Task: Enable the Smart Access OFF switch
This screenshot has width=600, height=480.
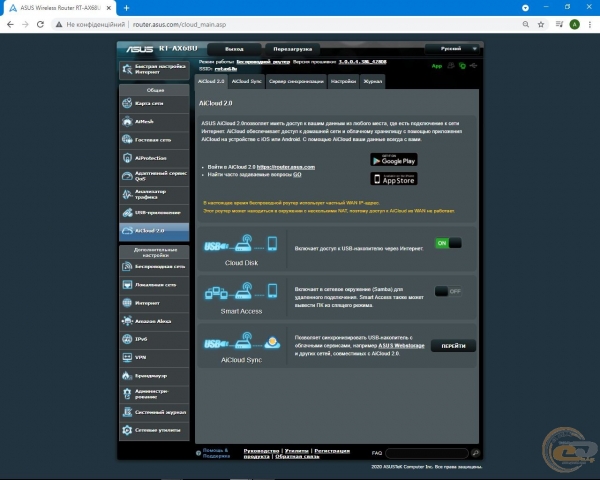Action: click(x=448, y=292)
